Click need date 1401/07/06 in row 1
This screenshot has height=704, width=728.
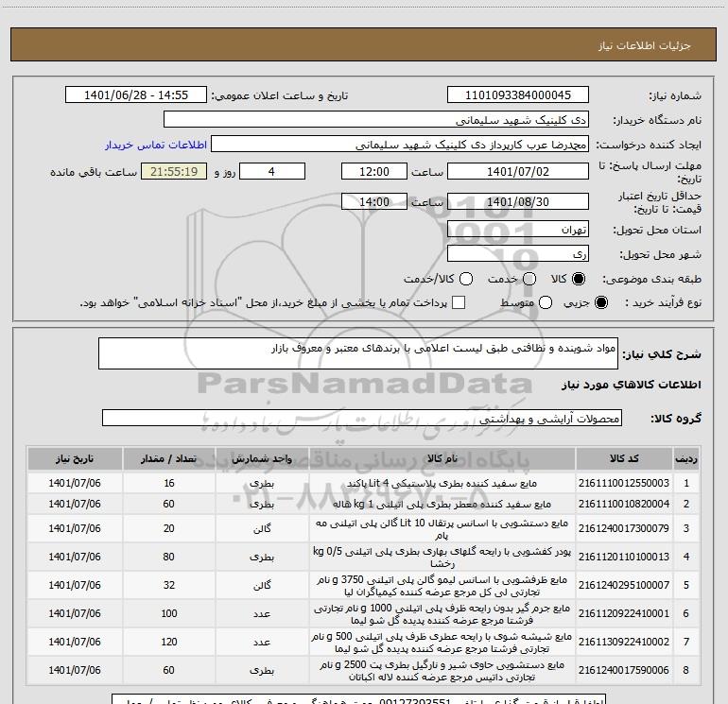click(x=75, y=483)
